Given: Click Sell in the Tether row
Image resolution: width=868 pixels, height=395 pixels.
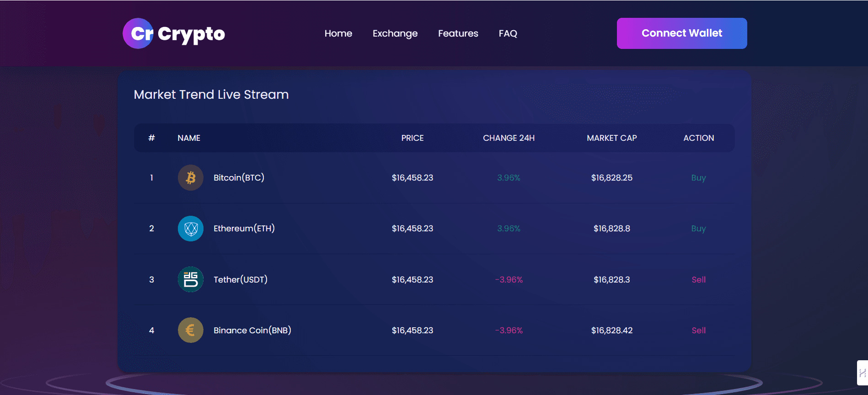Looking at the screenshot, I should tap(698, 279).
